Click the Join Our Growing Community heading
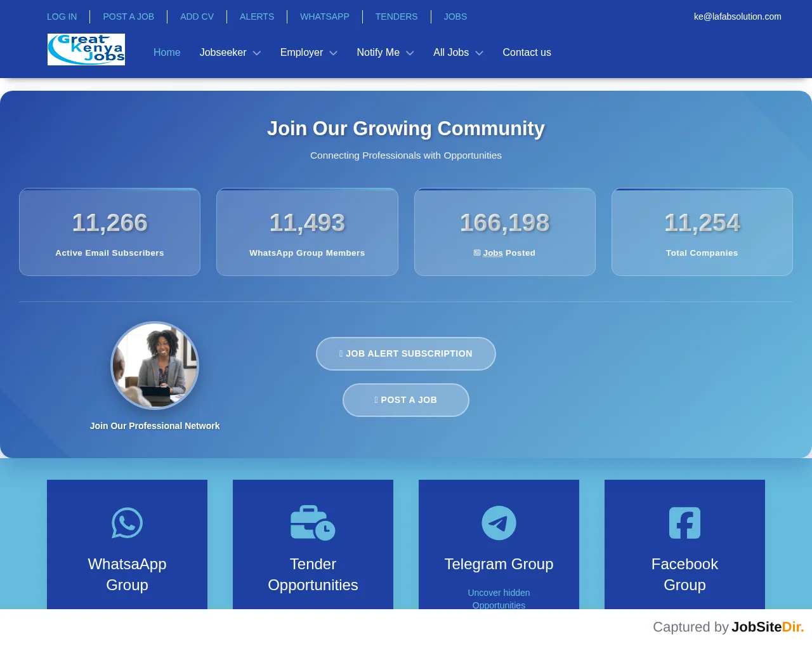812x646 pixels. [x=406, y=128]
